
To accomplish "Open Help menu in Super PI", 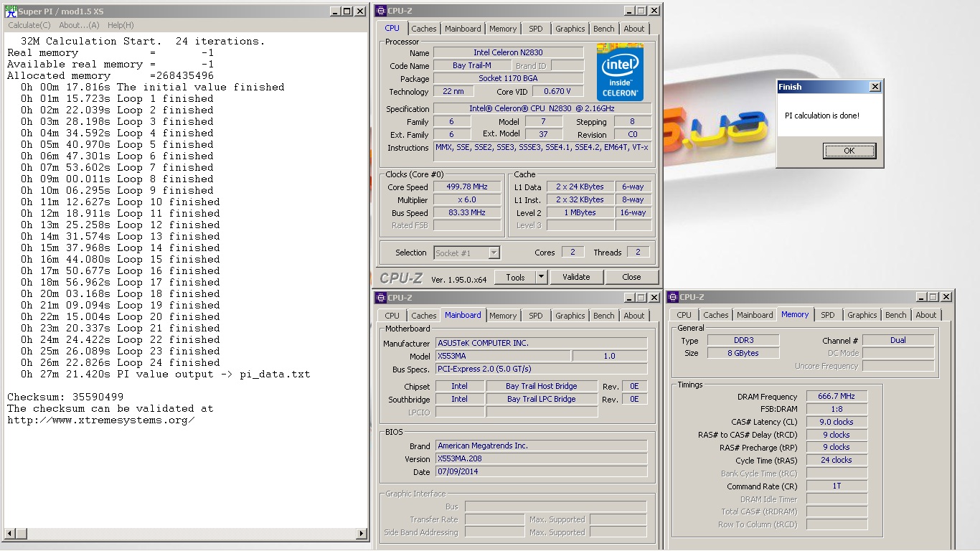I will tap(121, 25).
